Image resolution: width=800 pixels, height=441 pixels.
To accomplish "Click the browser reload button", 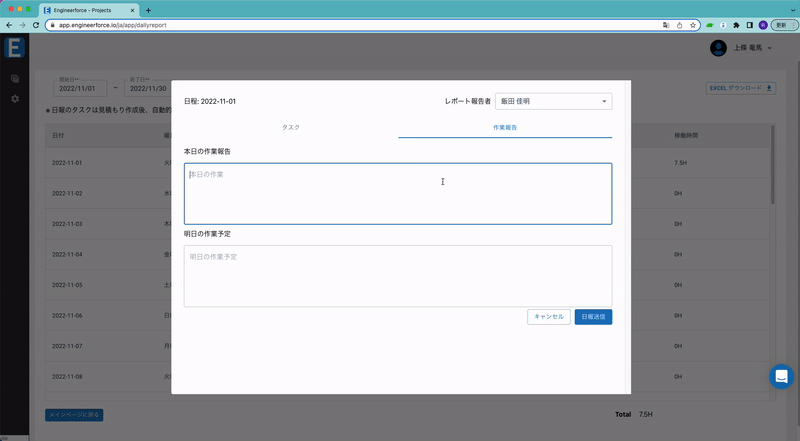I will click(x=36, y=25).
